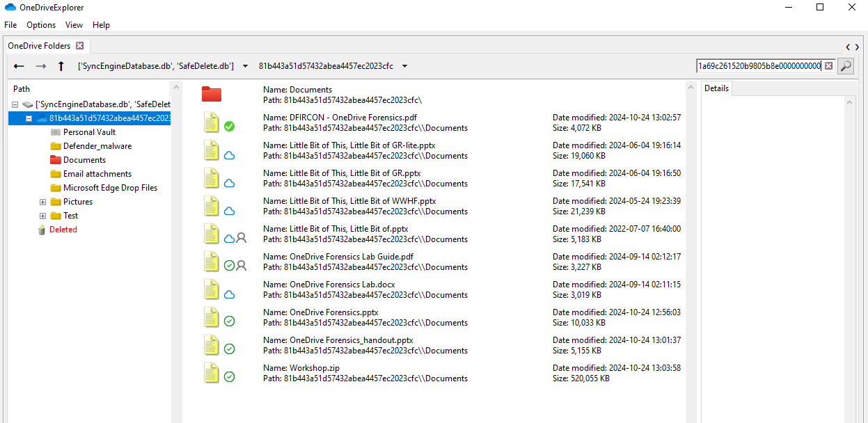Go forward with the right arrow
This screenshot has width=868, height=423.
[41, 66]
